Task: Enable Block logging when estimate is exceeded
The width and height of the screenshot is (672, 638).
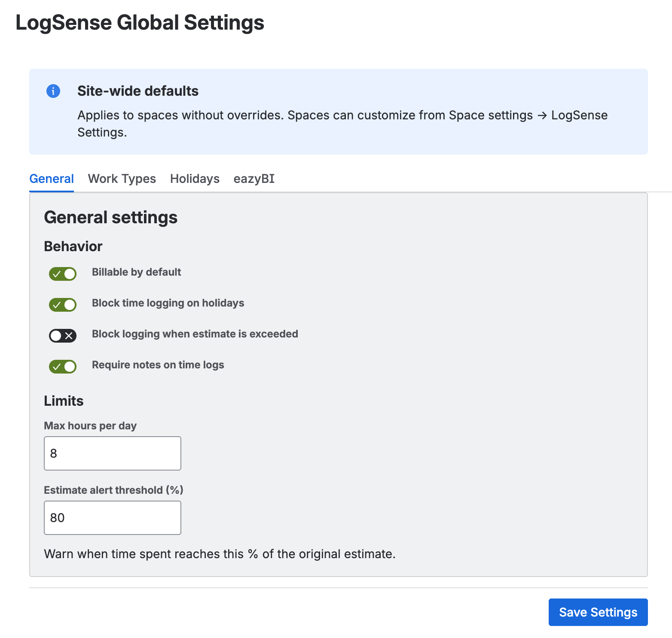Action: [63, 336]
